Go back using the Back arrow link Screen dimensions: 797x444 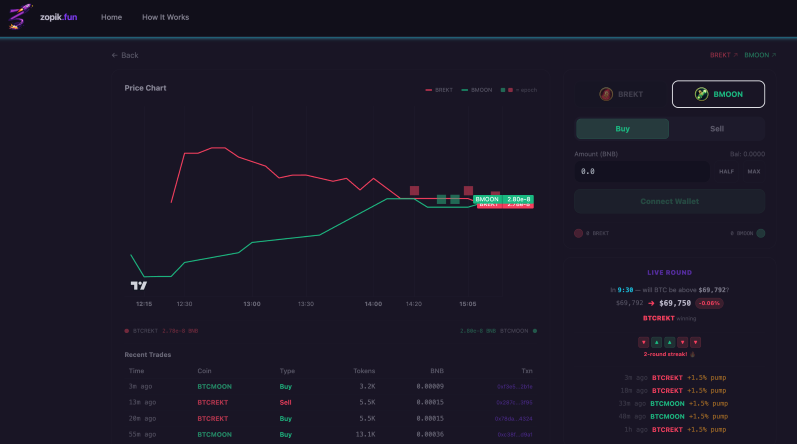coord(125,55)
